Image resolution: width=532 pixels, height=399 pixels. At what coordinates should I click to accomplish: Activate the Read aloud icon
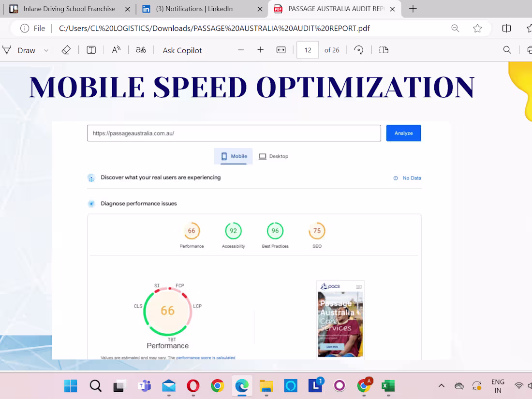[x=116, y=50]
